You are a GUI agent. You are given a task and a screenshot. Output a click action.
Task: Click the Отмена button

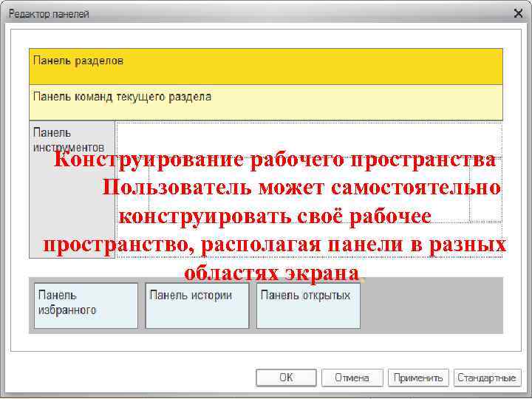point(352,378)
